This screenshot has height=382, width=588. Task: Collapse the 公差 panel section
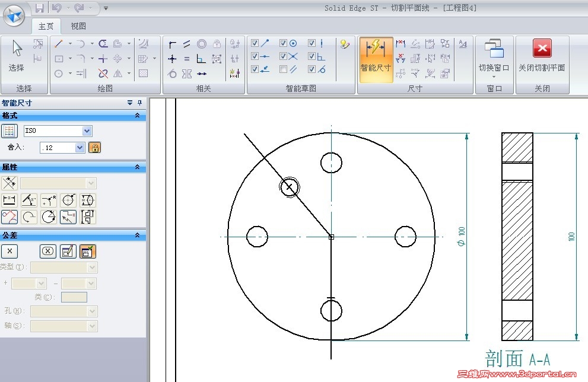click(137, 235)
